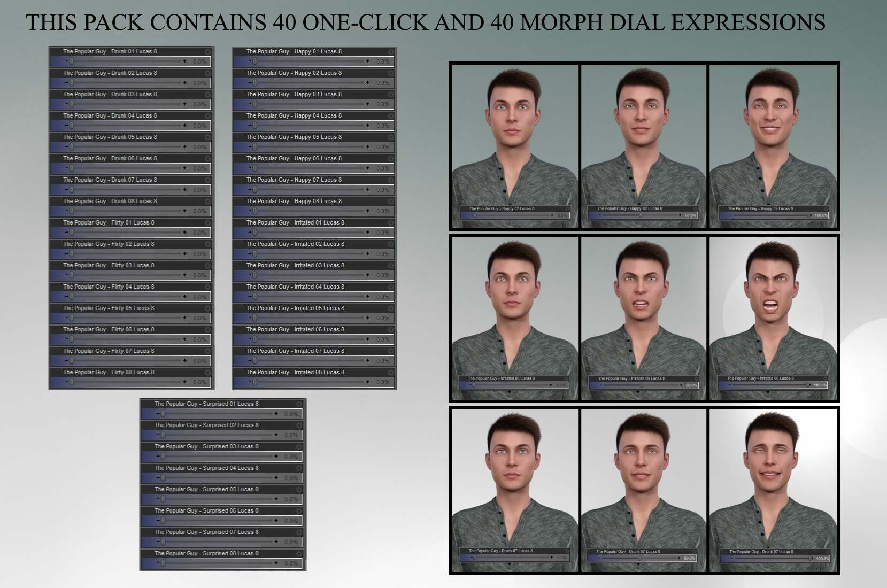Open gear settings for Surprised 05 Lucas 8
Image resolution: width=887 pixels, height=588 pixels.
[x=299, y=490]
